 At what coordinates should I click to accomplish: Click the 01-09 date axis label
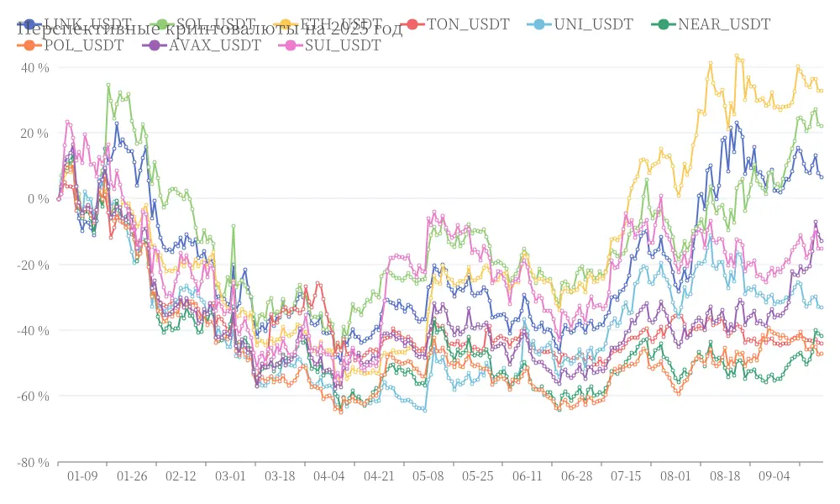point(82,476)
